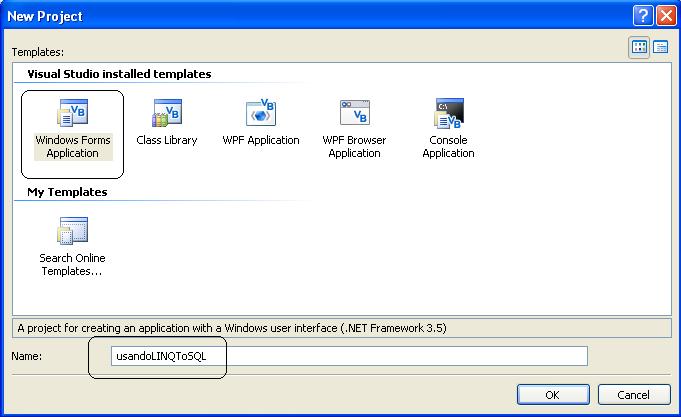Focus the project Name input field
681x417 pixels.
(349, 356)
